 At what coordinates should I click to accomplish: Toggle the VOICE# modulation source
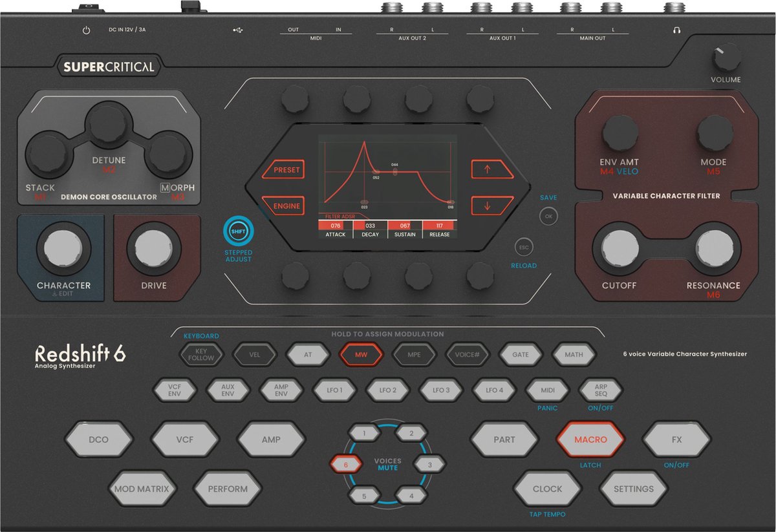click(x=468, y=354)
